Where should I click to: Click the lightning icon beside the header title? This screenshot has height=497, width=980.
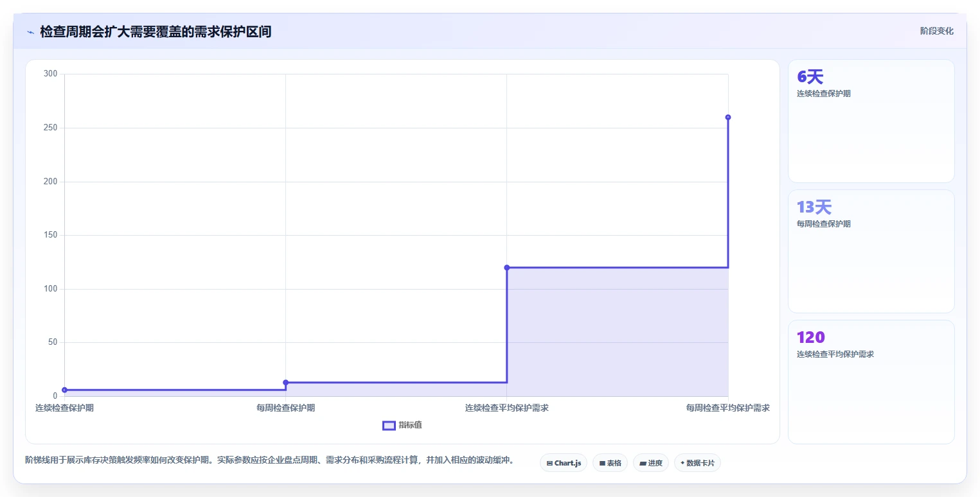(x=30, y=32)
